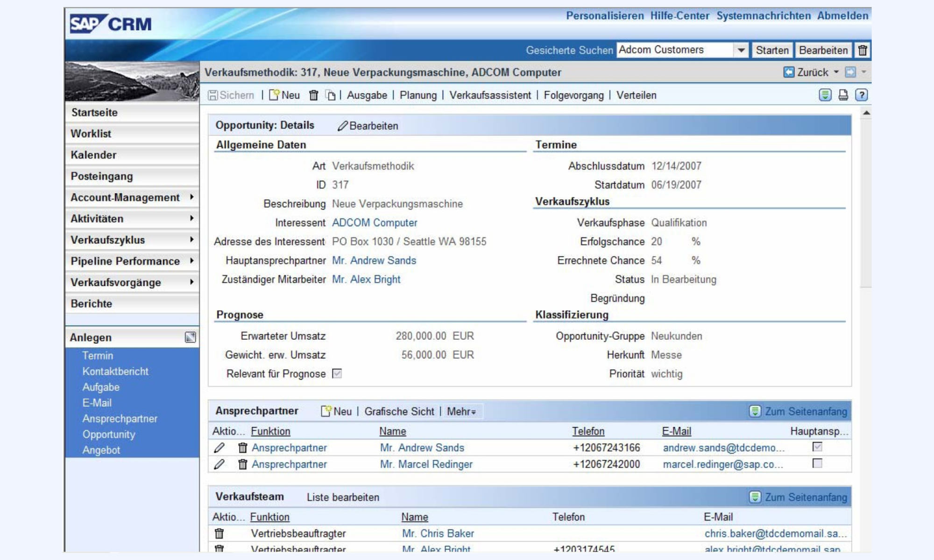Click the pencil icon beside Opportunity Bearbeiten
Screen dimensions: 934x560
[342, 126]
